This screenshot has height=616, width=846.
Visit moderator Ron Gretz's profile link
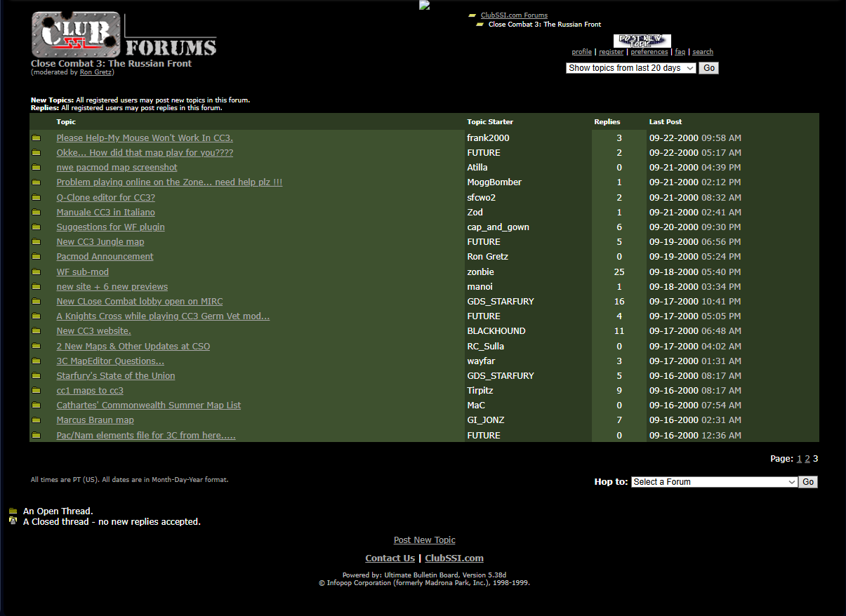point(95,72)
